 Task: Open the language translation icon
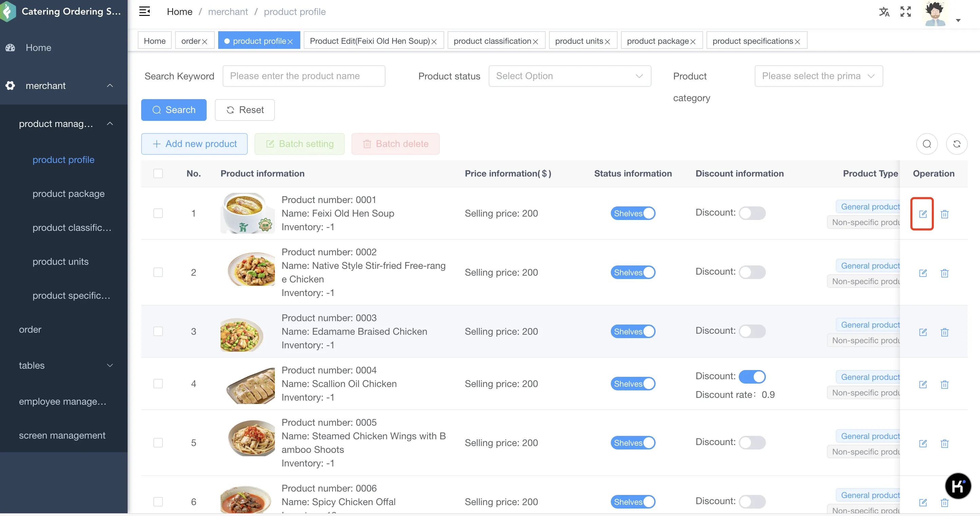(884, 12)
